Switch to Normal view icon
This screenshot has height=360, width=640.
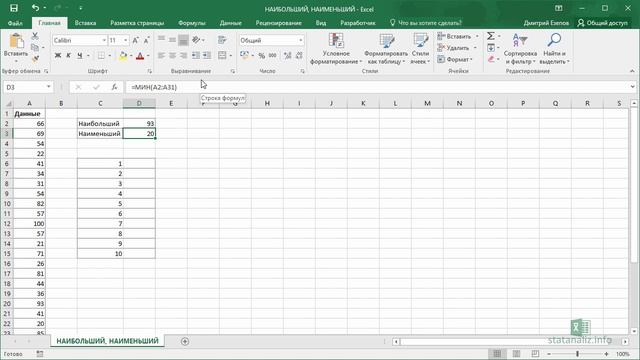497,353
